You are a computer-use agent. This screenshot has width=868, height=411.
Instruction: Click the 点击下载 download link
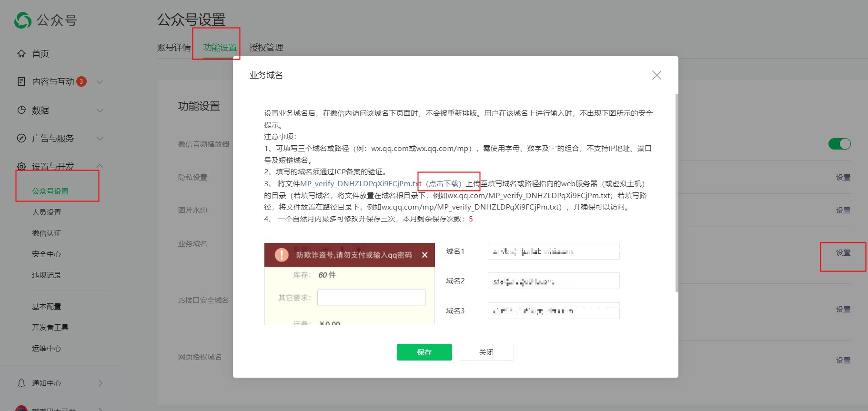coord(444,183)
